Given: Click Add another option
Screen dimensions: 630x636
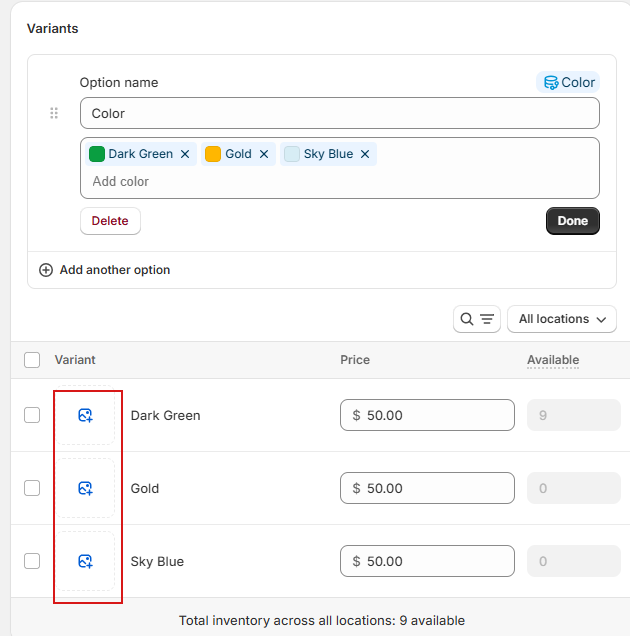Looking at the screenshot, I should (x=105, y=270).
